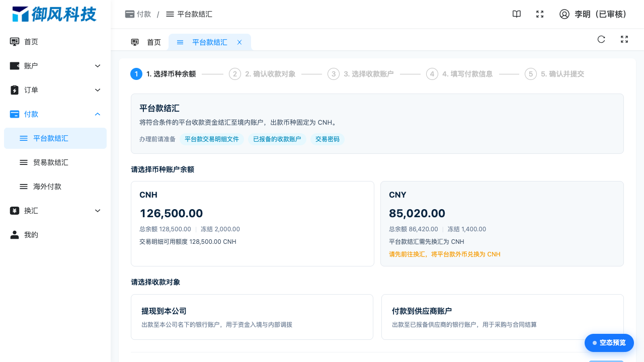The width and height of the screenshot is (644, 362).
Task: Click the 首页 monitor icon in sidebar
Action: (15, 42)
